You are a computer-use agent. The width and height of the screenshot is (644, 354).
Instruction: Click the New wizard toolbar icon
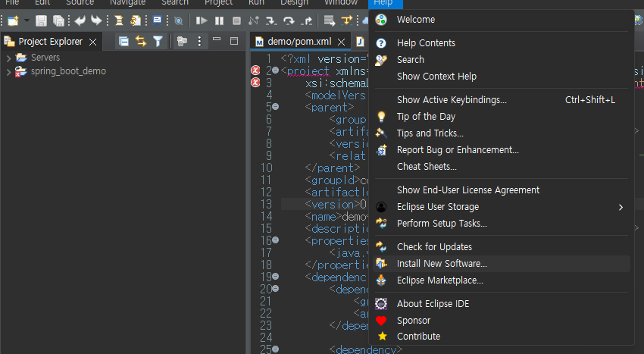[x=13, y=20]
